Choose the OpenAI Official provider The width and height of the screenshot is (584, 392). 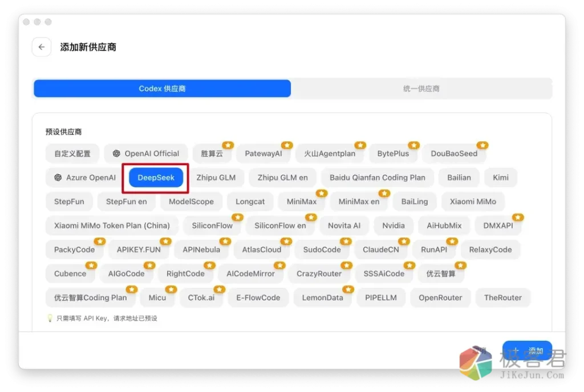(x=146, y=154)
